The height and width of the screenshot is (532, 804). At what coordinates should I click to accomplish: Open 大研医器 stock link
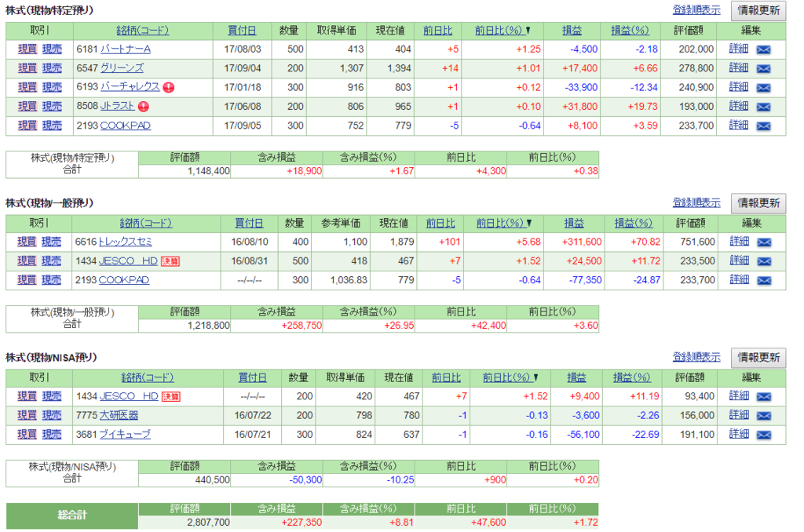pos(119,415)
